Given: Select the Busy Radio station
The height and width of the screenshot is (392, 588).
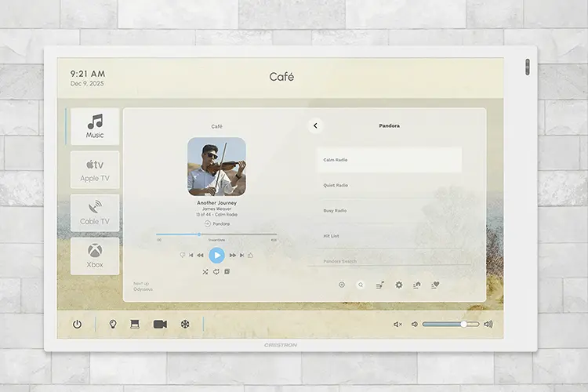Looking at the screenshot, I should tap(390, 210).
